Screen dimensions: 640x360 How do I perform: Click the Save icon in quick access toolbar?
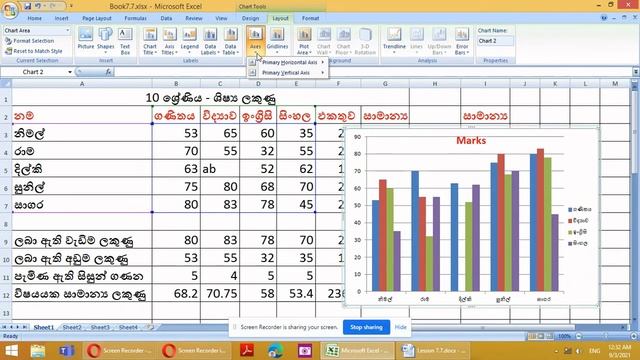pyautogui.click(x=28, y=6)
